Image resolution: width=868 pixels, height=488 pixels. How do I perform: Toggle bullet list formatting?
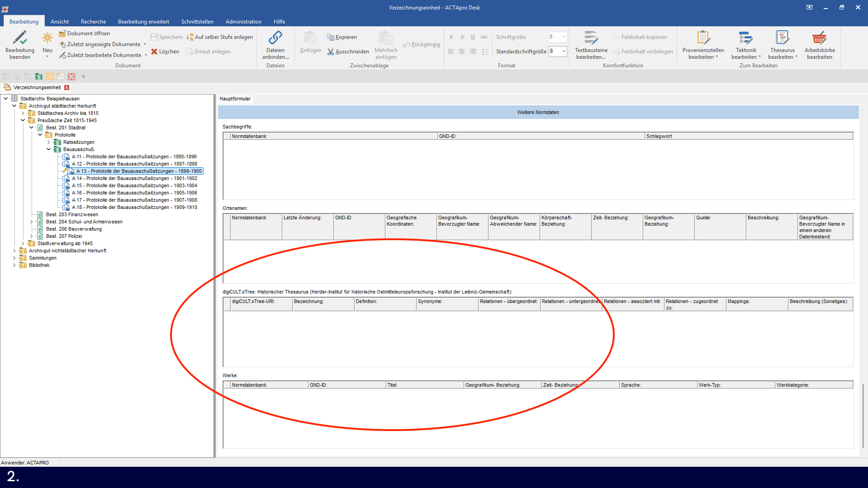click(485, 52)
